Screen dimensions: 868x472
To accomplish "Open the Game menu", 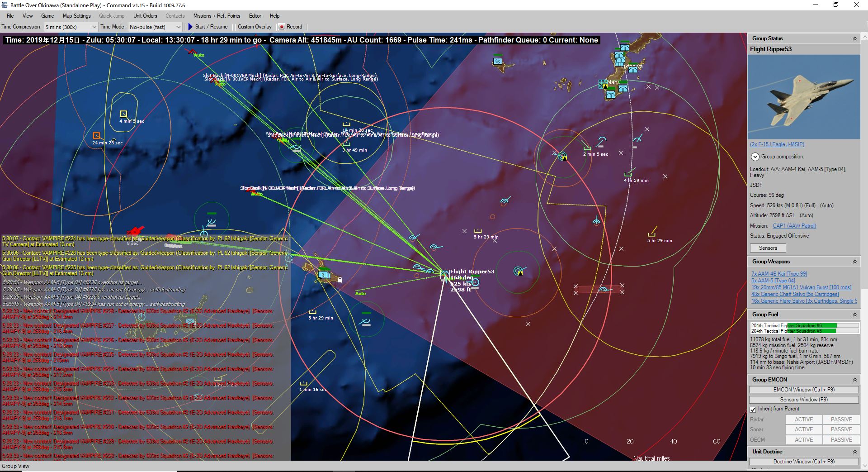I will coord(47,16).
